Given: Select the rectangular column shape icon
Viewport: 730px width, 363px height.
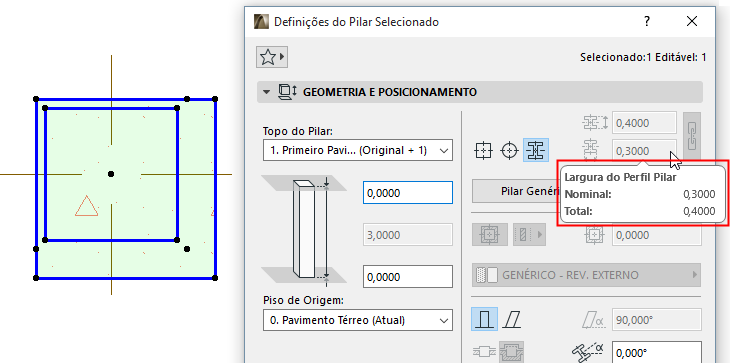Looking at the screenshot, I should coord(483,151).
